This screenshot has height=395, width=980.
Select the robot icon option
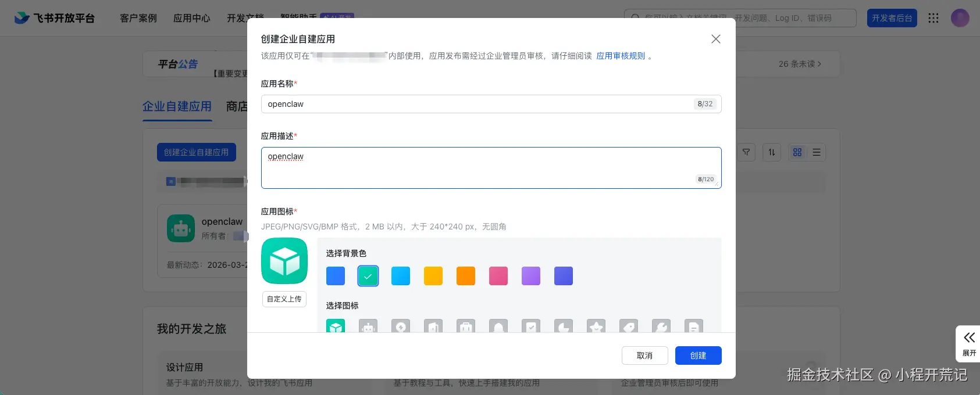(x=368, y=326)
